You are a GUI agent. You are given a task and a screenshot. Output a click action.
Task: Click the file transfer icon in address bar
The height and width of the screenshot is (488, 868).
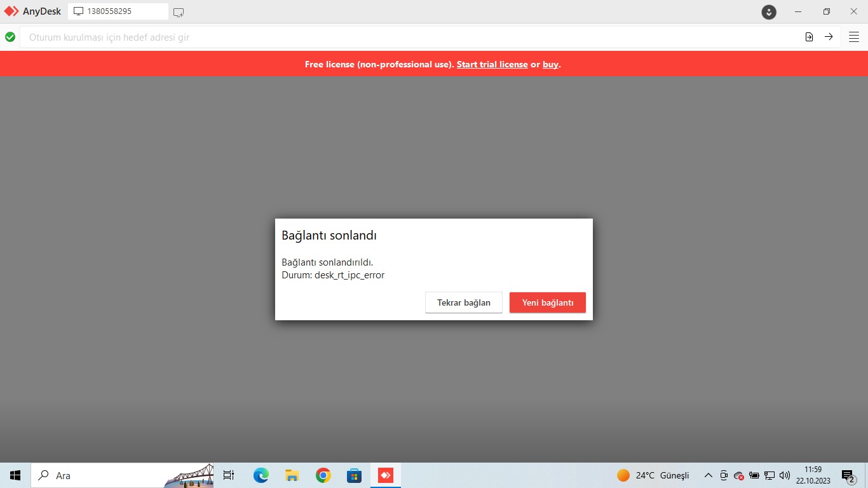click(x=809, y=37)
